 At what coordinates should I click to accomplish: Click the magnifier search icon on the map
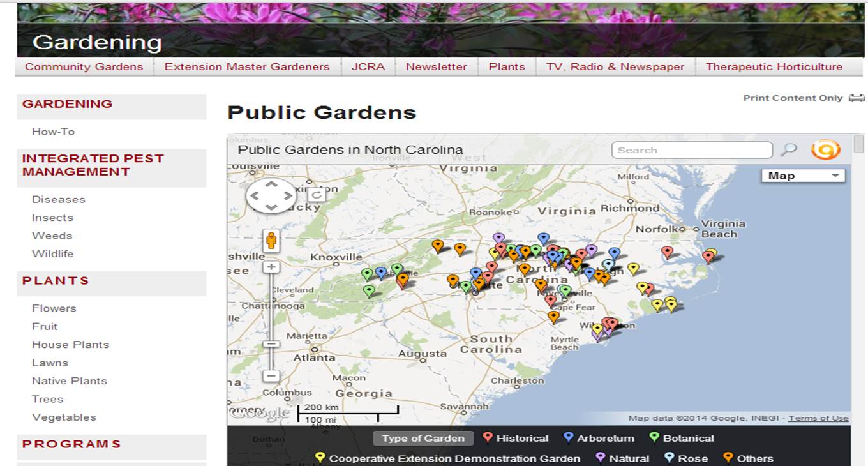tap(789, 150)
